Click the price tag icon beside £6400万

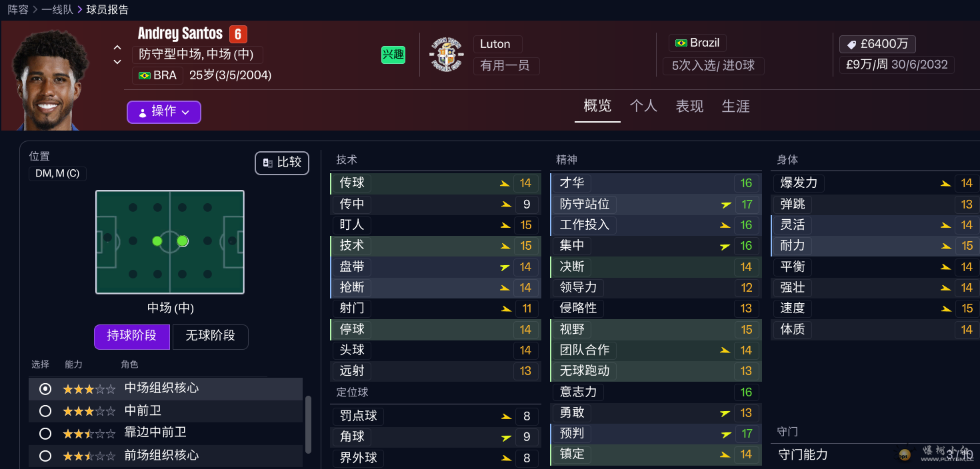[851, 45]
